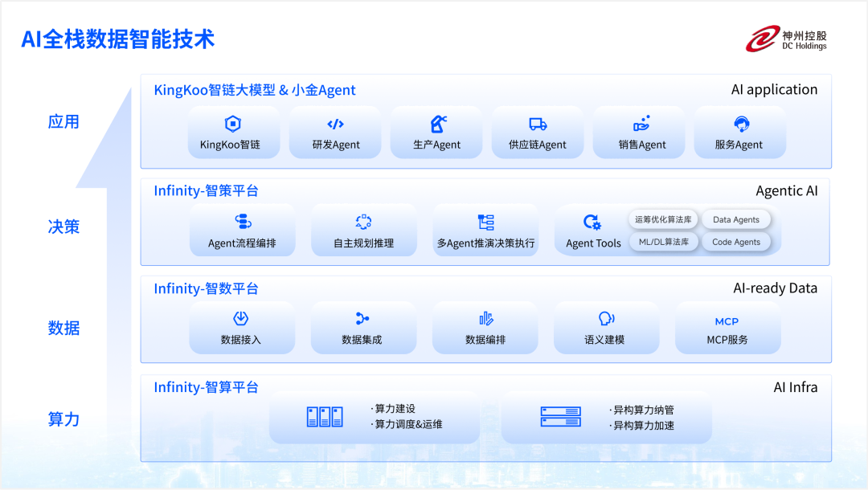868x490 pixels.
Task: Click the 多Agent推演决策执行 label
Action: pos(486,243)
